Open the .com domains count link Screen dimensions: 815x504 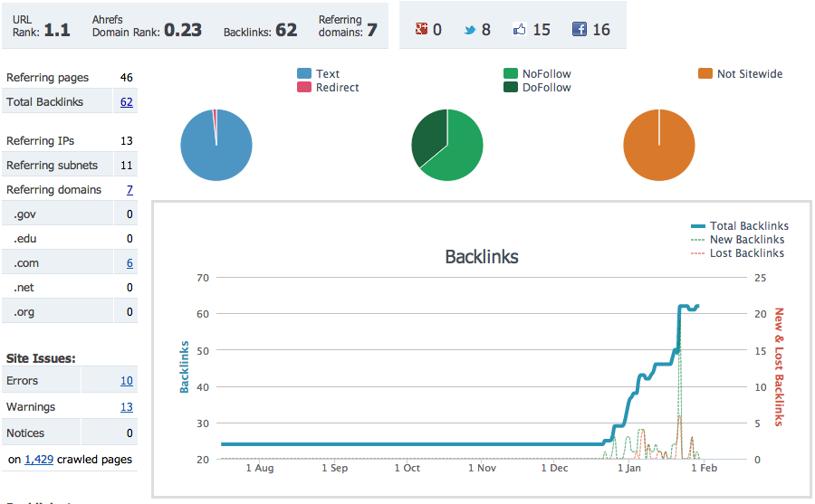(129, 263)
